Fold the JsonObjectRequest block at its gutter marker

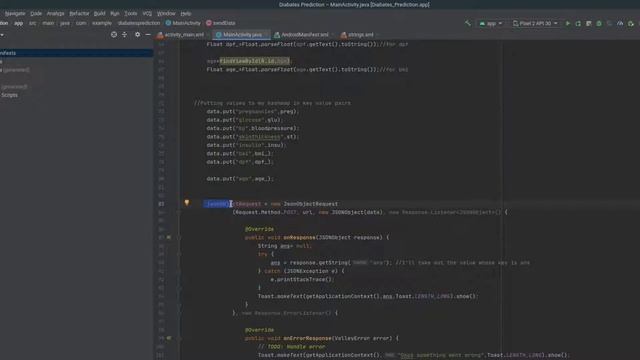click(179, 212)
